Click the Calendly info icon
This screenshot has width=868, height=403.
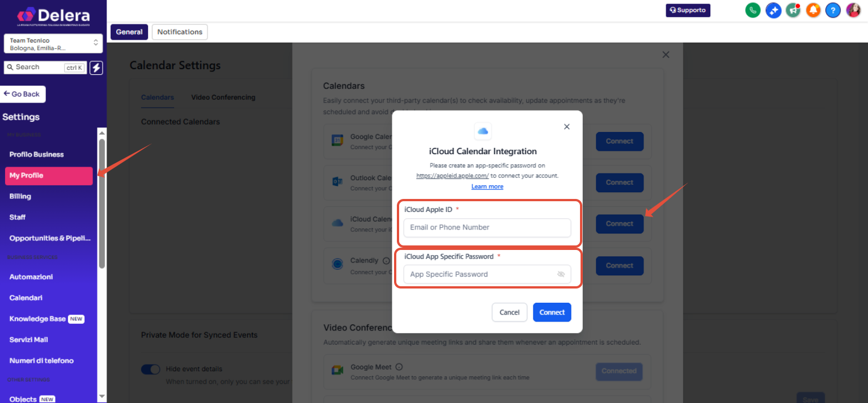click(x=386, y=261)
